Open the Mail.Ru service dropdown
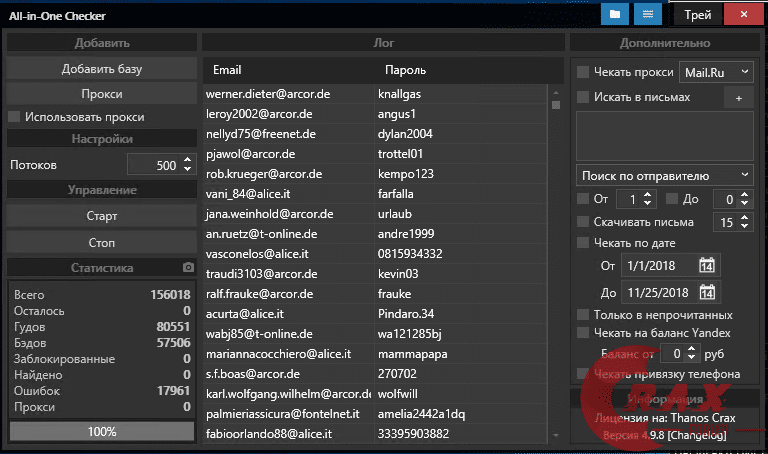 click(716, 72)
